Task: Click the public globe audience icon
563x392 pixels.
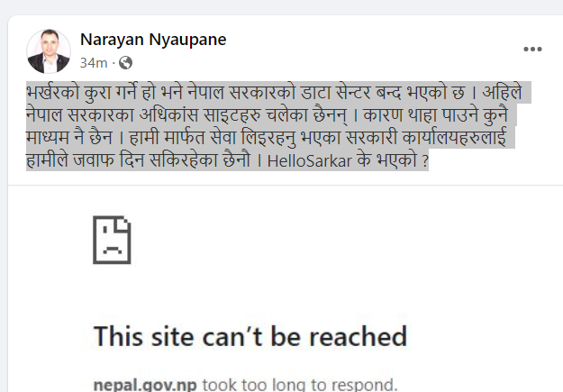Action: (x=126, y=63)
